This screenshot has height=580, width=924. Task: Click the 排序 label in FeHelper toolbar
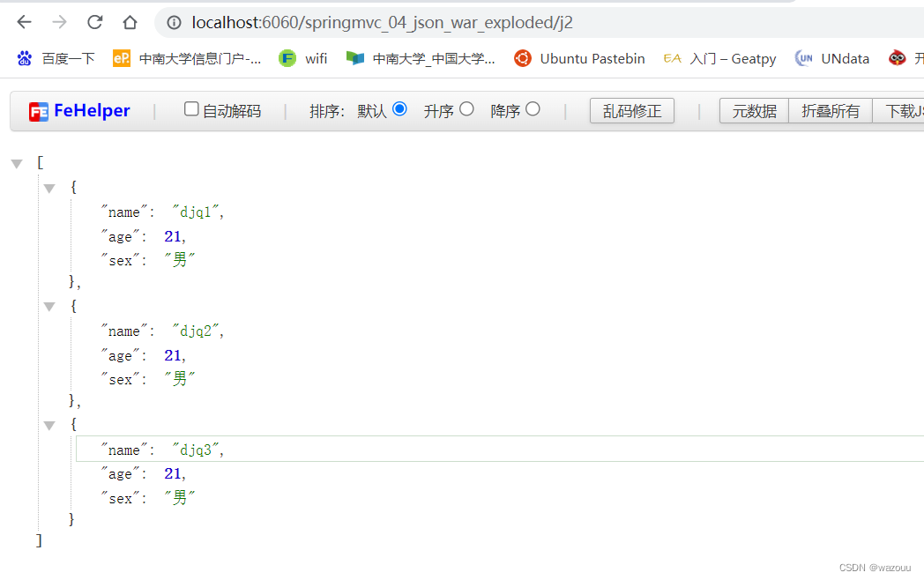tap(326, 111)
